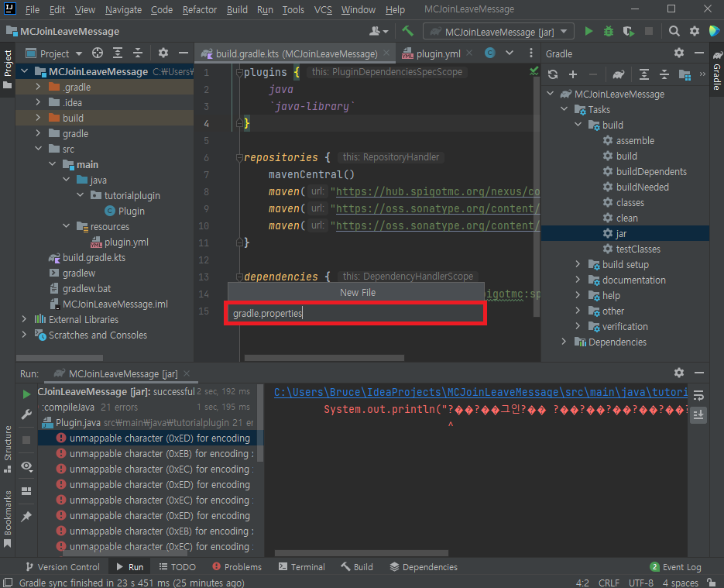Hide the Project tool window
This screenshot has width=724, height=588.
[184, 53]
